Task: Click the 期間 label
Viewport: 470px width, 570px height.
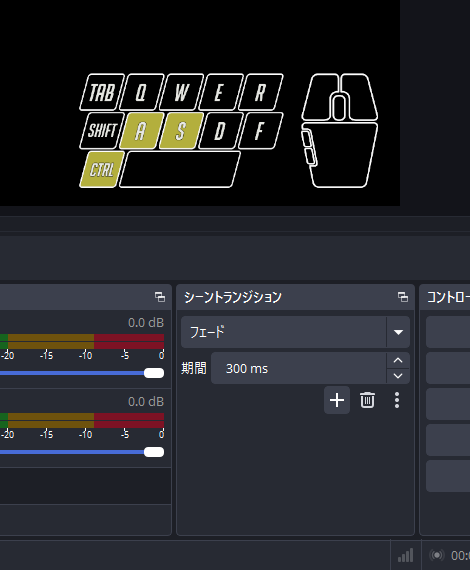Action: click(x=194, y=368)
